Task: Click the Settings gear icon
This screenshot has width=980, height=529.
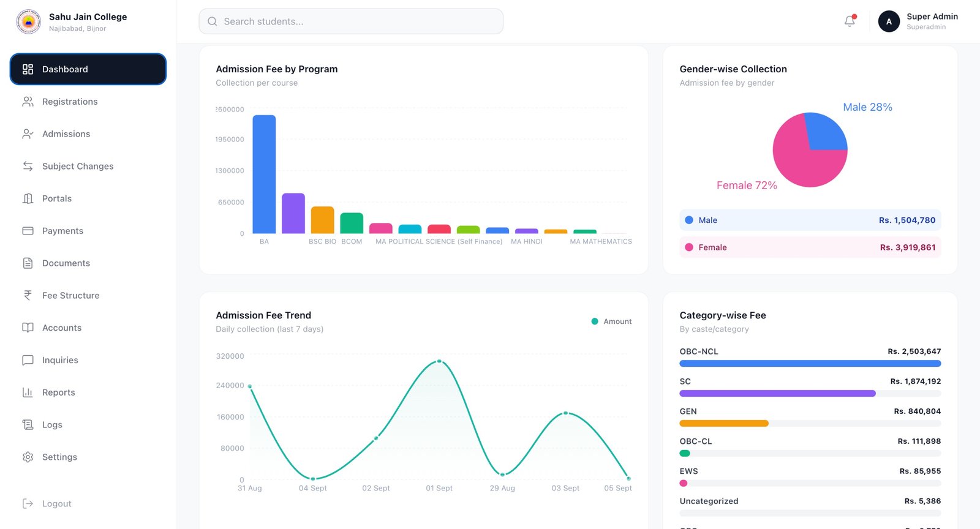Action: 28,457
